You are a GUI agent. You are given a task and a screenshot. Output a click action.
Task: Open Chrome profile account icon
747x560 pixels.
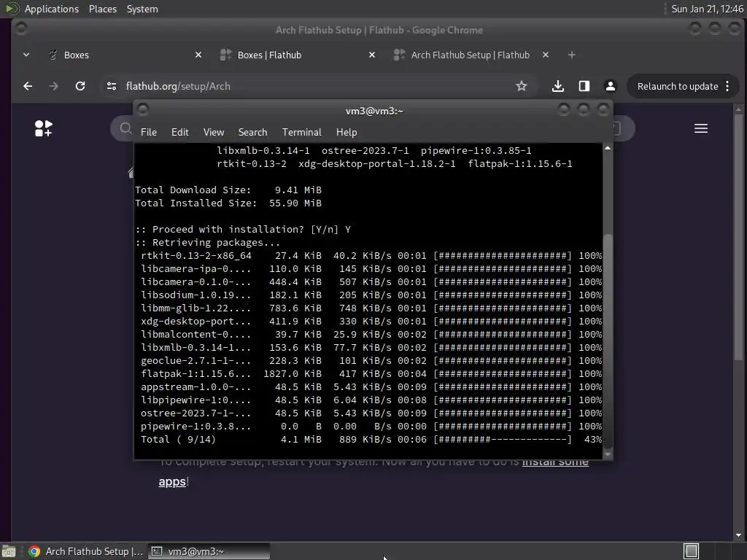(x=611, y=86)
